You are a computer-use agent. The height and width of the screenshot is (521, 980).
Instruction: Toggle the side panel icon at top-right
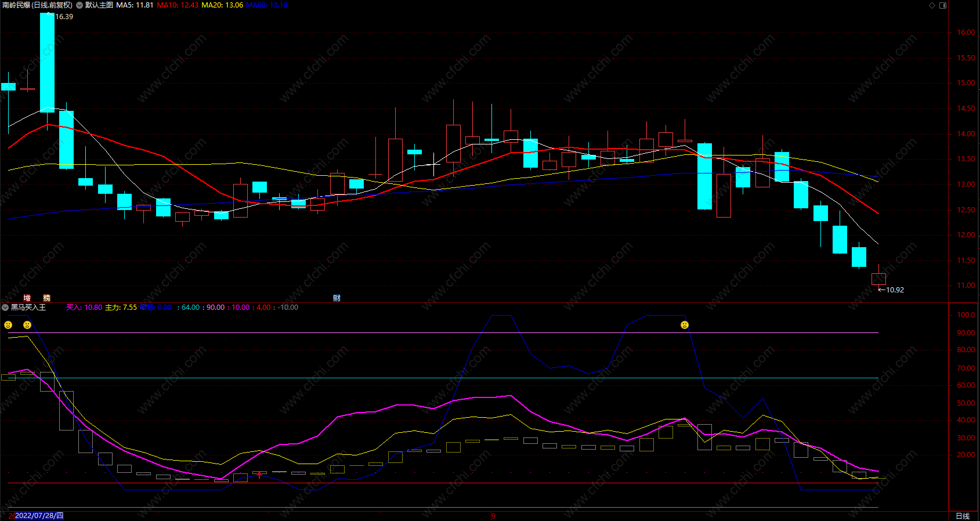point(943,5)
